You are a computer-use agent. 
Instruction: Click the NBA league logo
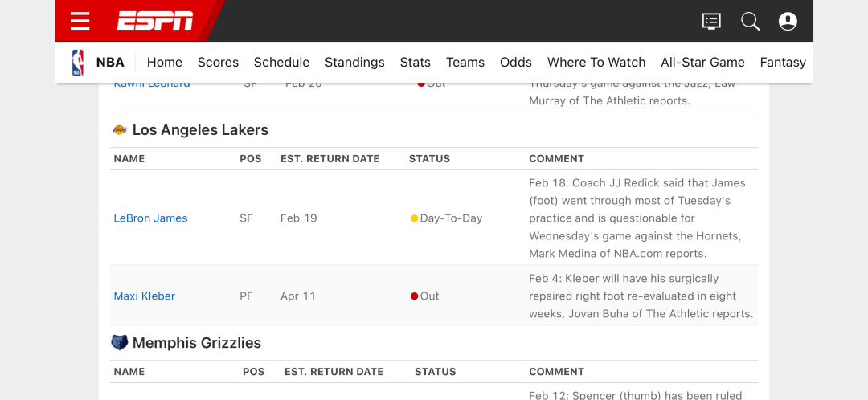click(78, 63)
